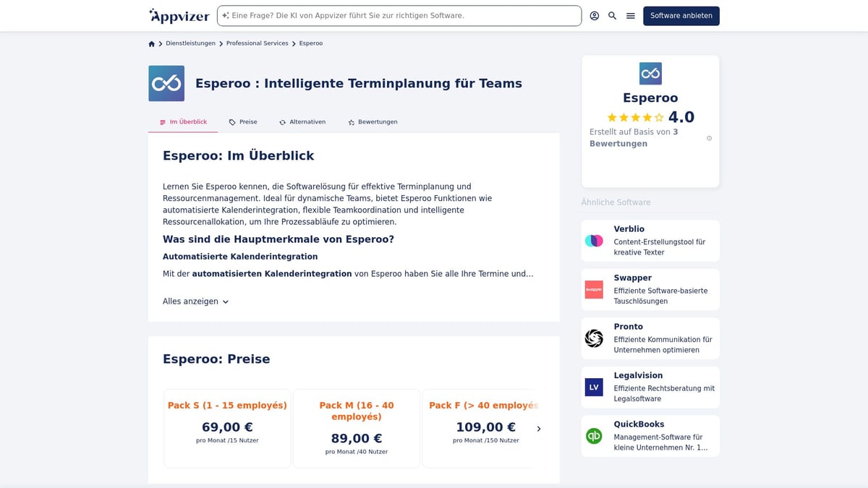
Task: Open the hamburger menu icon
Action: click(x=631, y=16)
